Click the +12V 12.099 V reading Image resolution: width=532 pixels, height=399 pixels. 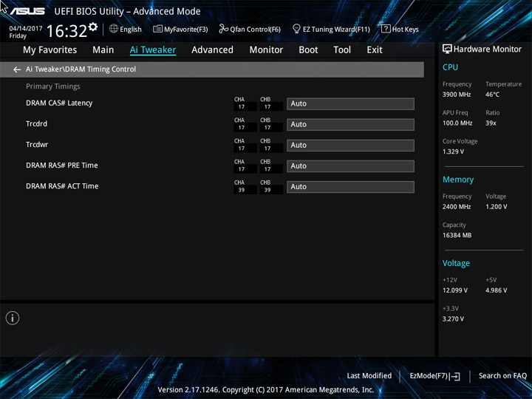click(455, 290)
